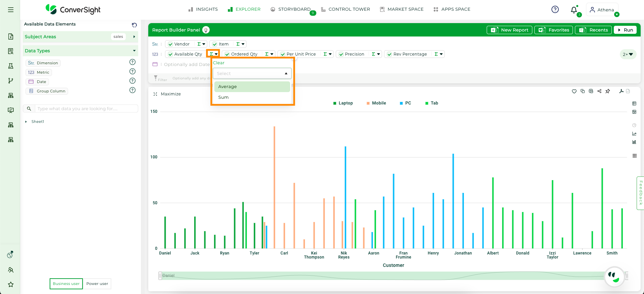Open the flask lab sidebar icon
The width and height of the screenshot is (644, 294).
tap(11, 66)
